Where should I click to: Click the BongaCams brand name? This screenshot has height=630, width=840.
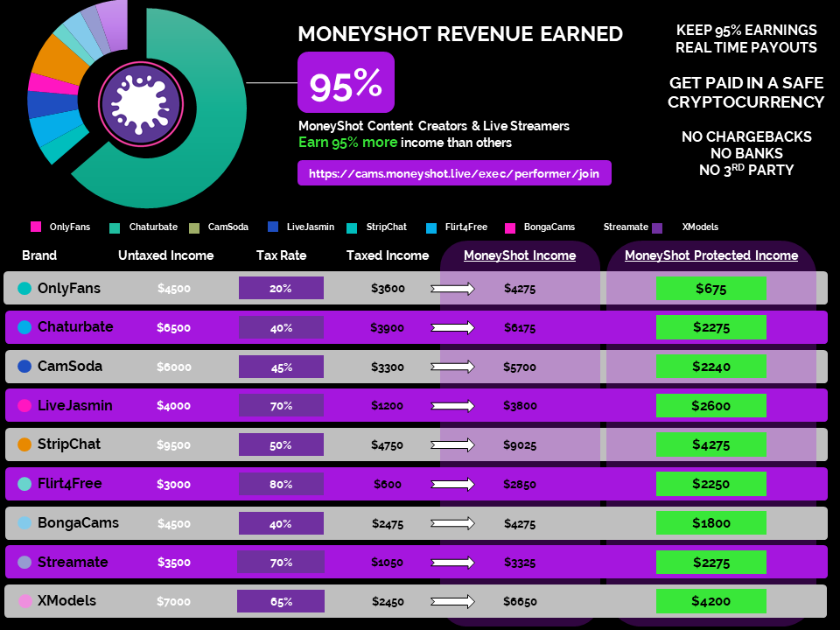pyautogui.click(x=78, y=523)
